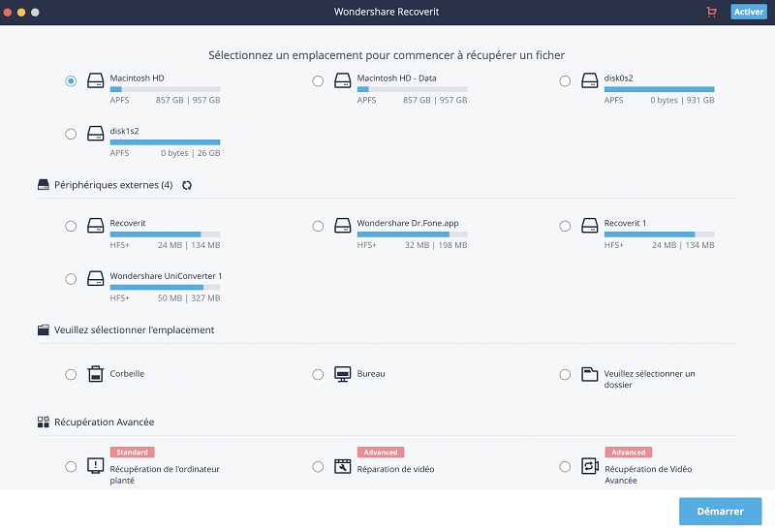Image resolution: width=775 pixels, height=532 pixels.
Task: Click the Wondershare UniConverter 1 drive icon
Action: [95, 279]
